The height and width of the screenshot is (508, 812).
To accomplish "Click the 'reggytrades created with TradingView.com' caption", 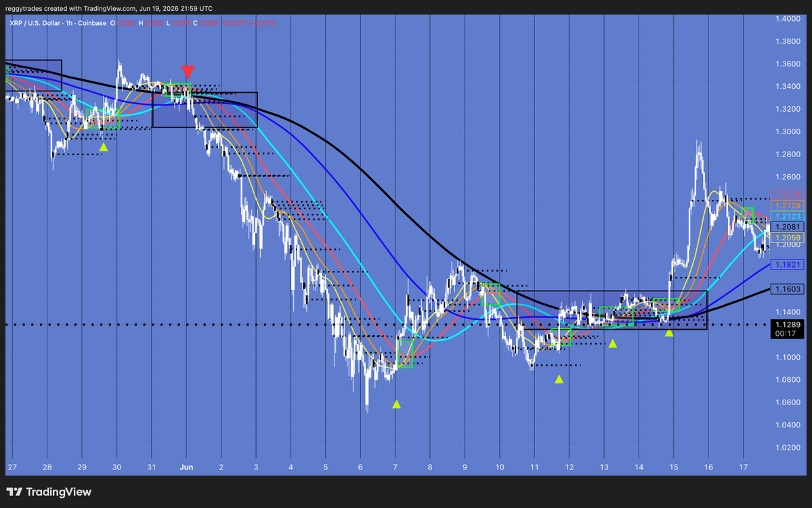I will tap(70, 8).
